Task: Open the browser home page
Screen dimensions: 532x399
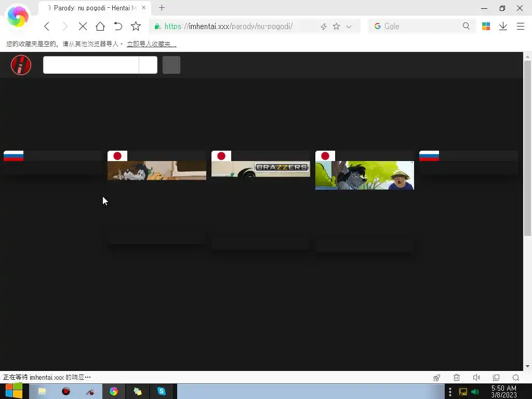Action: click(x=100, y=26)
